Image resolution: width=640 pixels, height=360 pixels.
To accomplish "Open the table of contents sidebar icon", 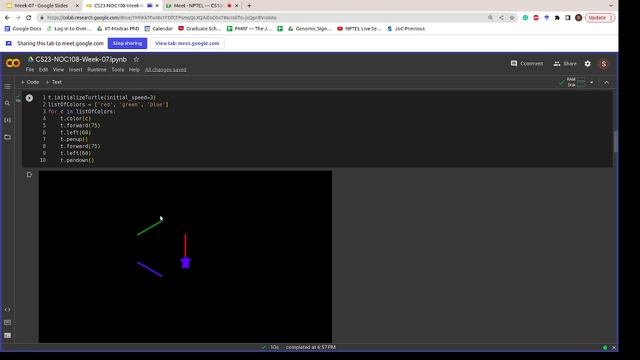I will 7,87.
